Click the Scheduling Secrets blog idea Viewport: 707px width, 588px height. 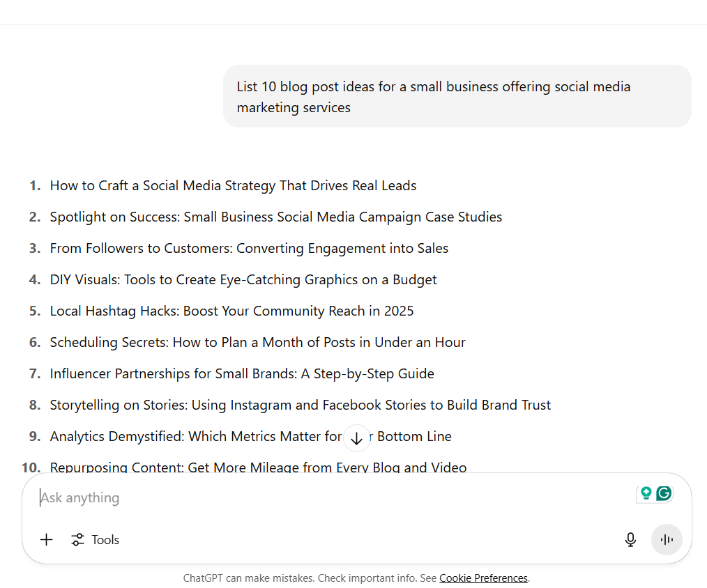coord(257,342)
